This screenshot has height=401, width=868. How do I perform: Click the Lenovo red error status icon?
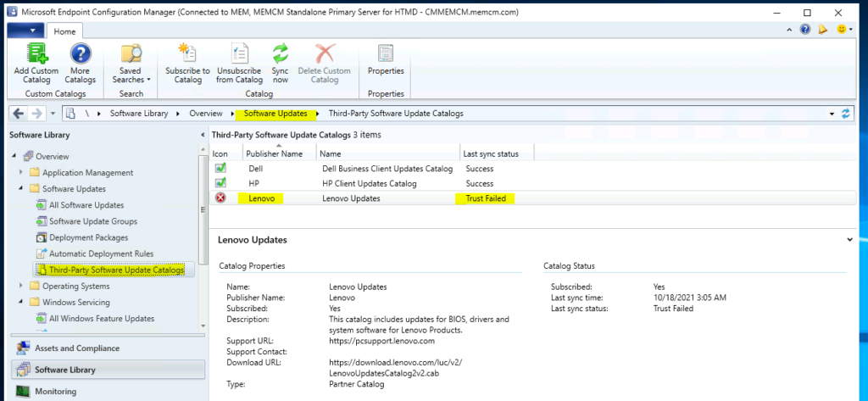click(x=220, y=198)
